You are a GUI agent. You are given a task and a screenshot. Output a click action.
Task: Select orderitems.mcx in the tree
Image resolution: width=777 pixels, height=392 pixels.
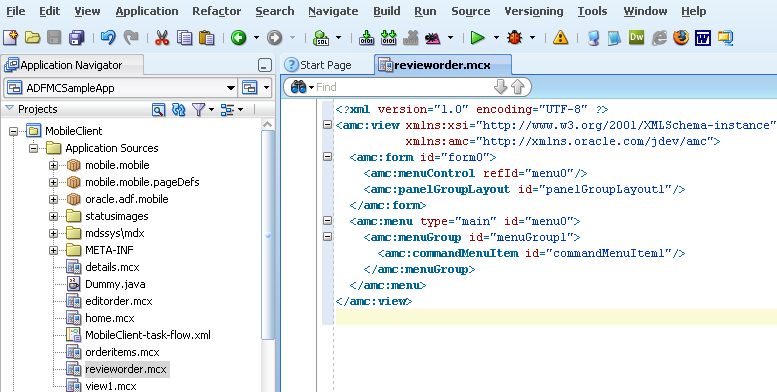(x=122, y=352)
